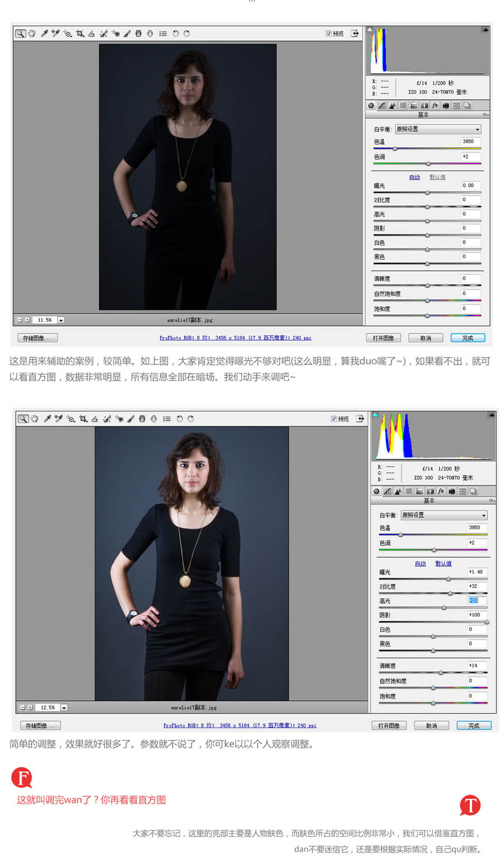Select Graduated Filter in lower window toolbar
Image resolution: width=504 pixels, height=862 pixels.
(142, 419)
